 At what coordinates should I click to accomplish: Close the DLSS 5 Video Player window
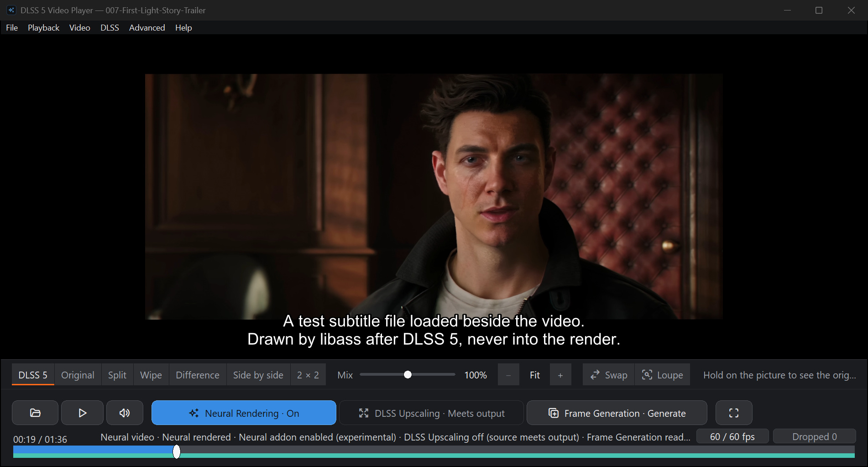[x=851, y=10]
